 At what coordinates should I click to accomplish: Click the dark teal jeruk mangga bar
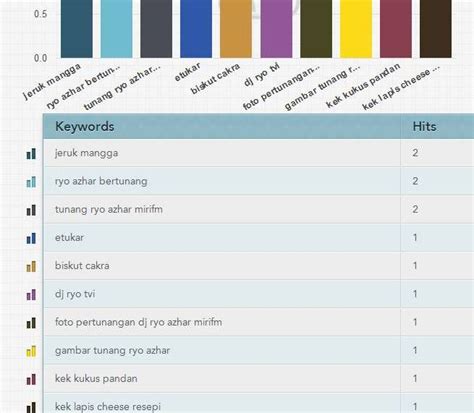77,29
